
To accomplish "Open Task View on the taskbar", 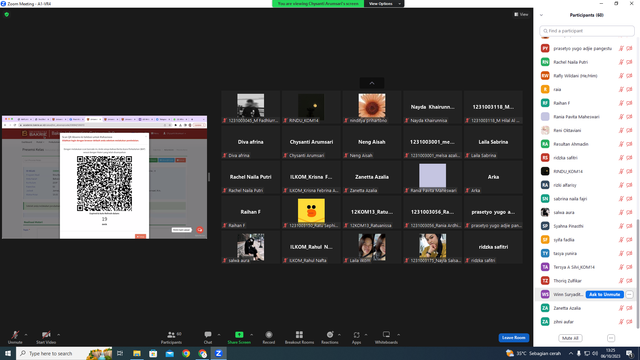I will point(120,353).
